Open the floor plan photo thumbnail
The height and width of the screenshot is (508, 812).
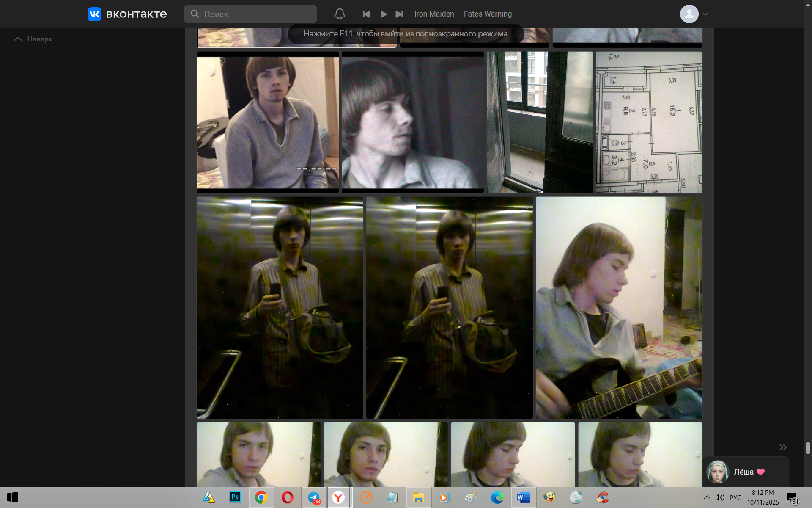[649, 122]
